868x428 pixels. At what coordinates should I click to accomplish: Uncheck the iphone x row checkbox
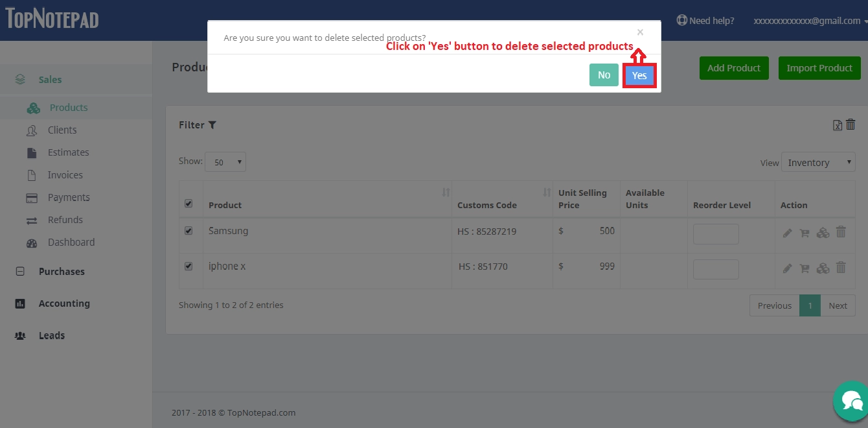(188, 267)
